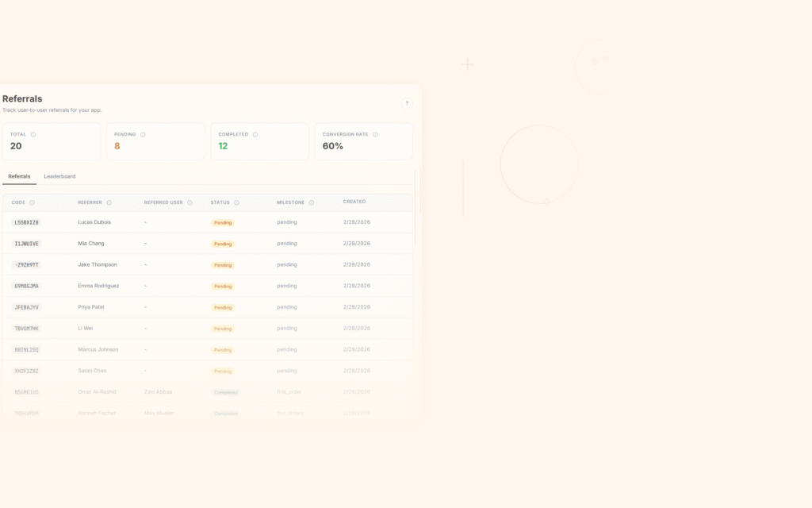Click the Referrals page heading
The height and width of the screenshot is (508, 812).
(x=22, y=98)
